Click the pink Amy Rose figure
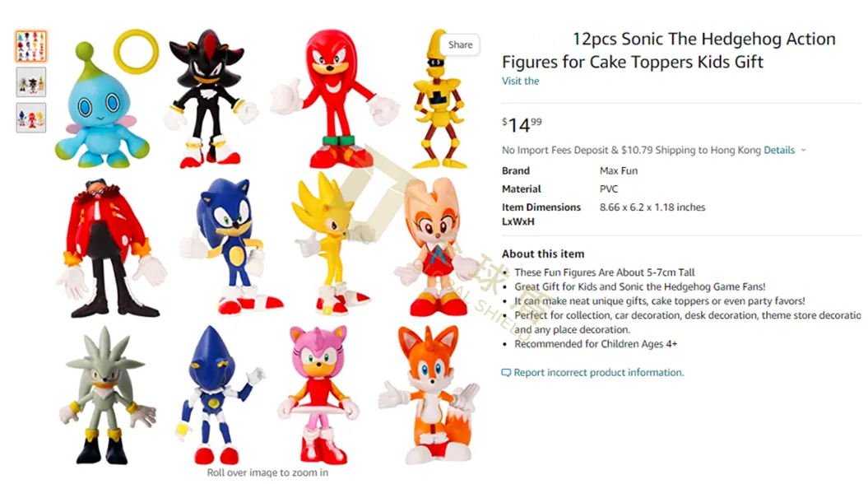 [x=319, y=394]
